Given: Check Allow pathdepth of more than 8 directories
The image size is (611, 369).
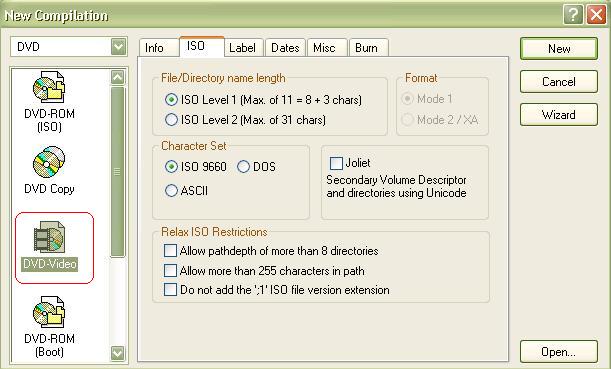Looking at the screenshot, I should [x=170, y=251].
